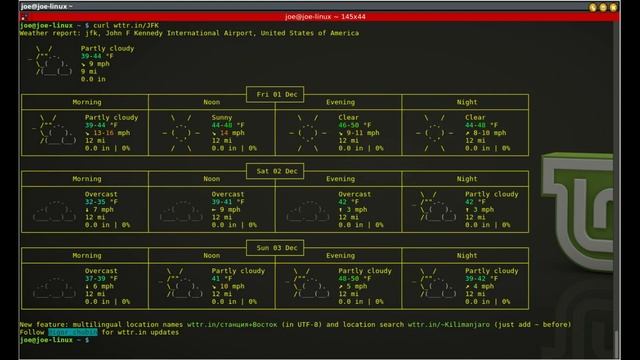This screenshot has height=360, width=640.
Task: Click the current '9 mi' visibility value
Action: [89, 71]
